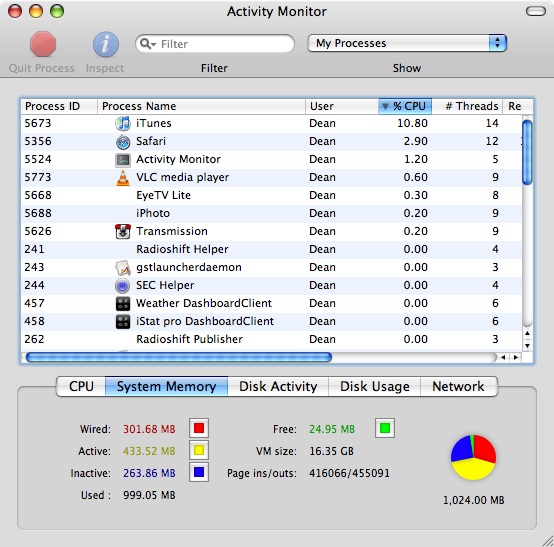Open the Disk Activity tab
Screen dimensions: 554x547
click(278, 386)
